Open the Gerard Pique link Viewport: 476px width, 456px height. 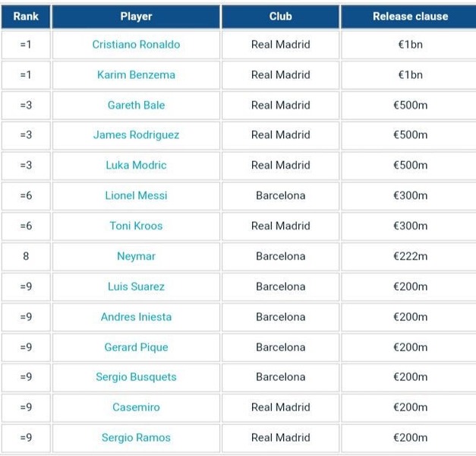[x=136, y=347]
